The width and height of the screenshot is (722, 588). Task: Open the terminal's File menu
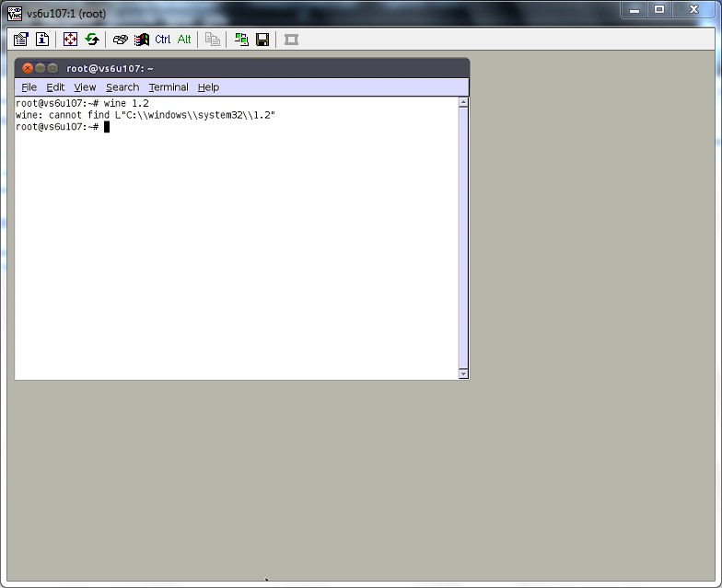coord(29,87)
